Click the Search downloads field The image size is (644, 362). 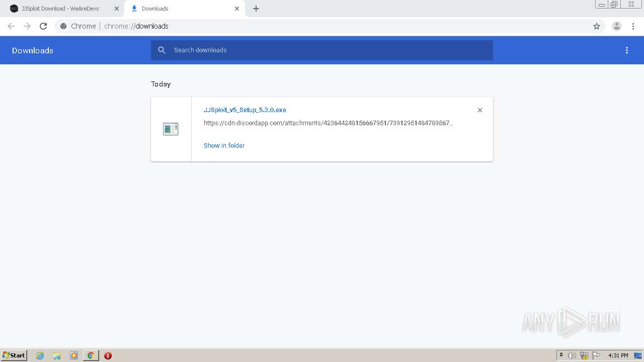(322, 50)
